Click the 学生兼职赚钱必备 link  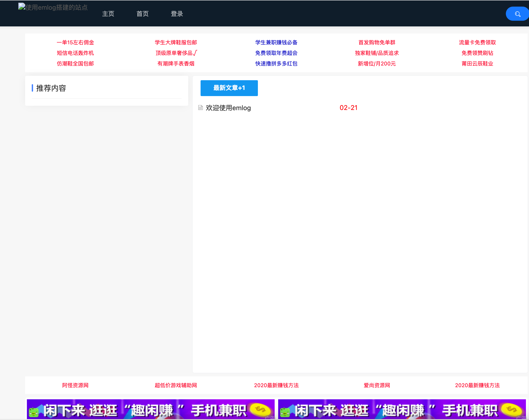point(276,43)
